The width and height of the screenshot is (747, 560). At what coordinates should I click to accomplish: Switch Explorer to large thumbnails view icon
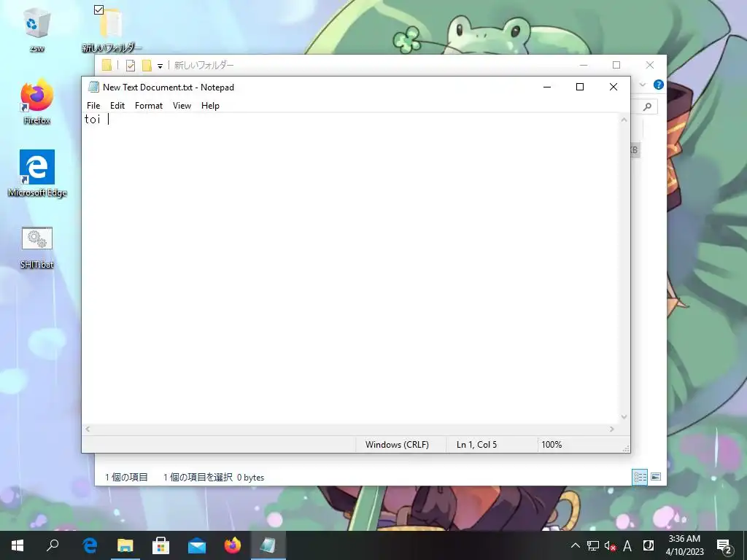click(656, 477)
